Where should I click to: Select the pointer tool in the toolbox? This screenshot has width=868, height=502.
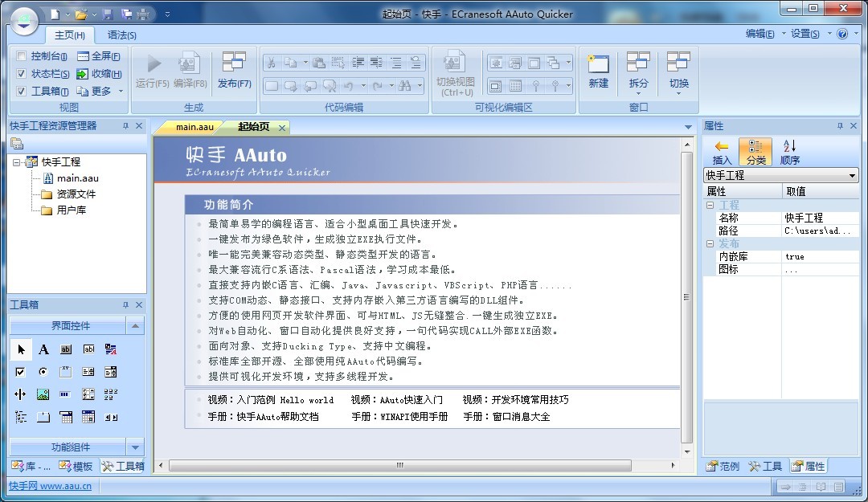tap(21, 349)
